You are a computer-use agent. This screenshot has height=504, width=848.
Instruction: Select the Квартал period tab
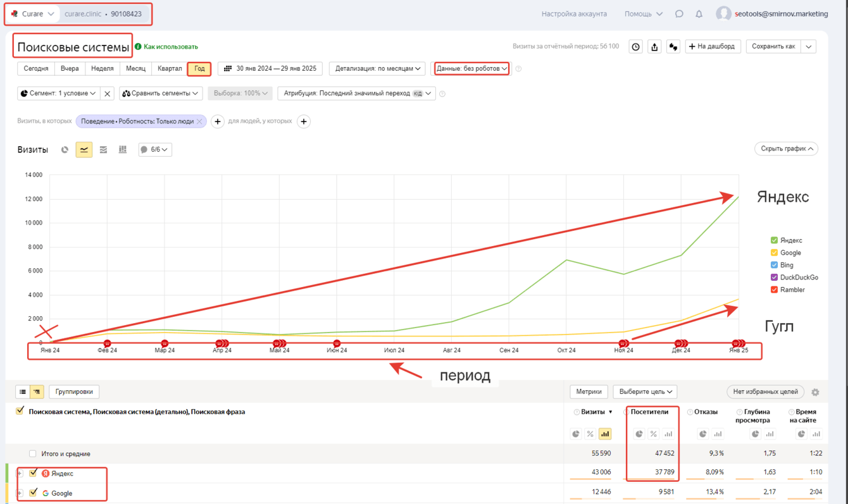(x=170, y=68)
